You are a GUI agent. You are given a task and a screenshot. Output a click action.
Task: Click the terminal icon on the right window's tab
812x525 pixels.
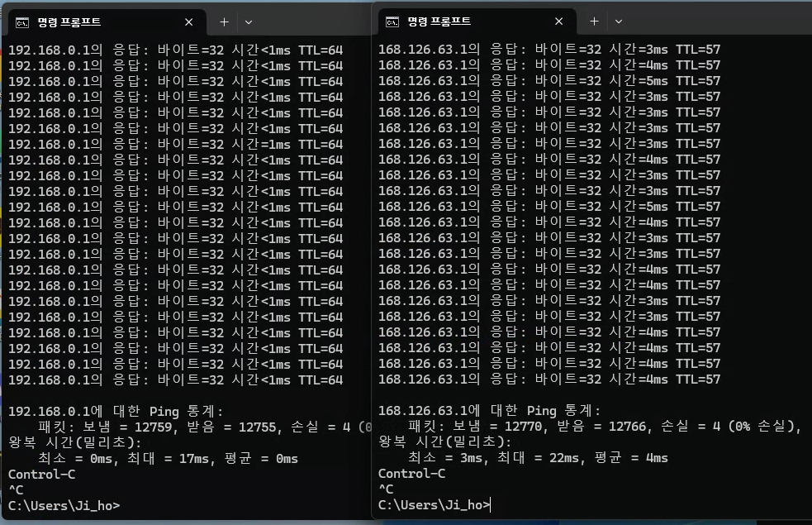(392, 21)
